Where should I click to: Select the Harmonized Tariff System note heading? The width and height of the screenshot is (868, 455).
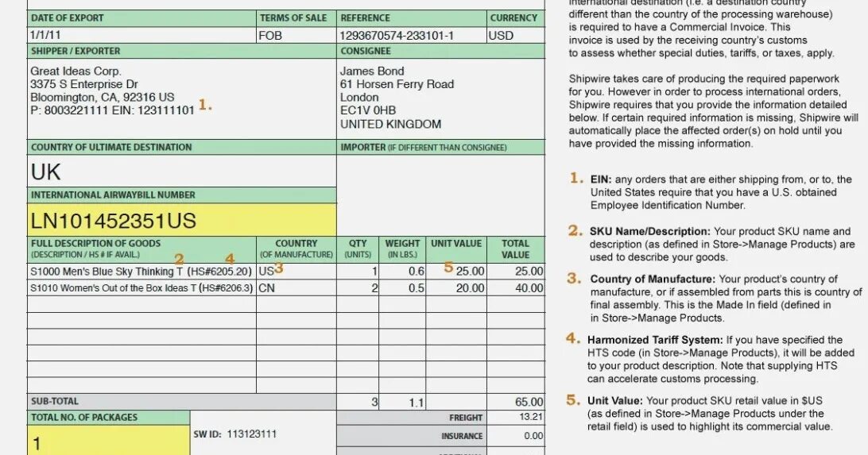coord(655,340)
